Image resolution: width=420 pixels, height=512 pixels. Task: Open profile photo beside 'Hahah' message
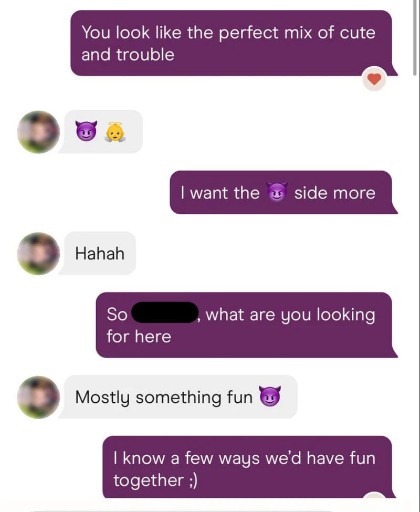(x=38, y=254)
